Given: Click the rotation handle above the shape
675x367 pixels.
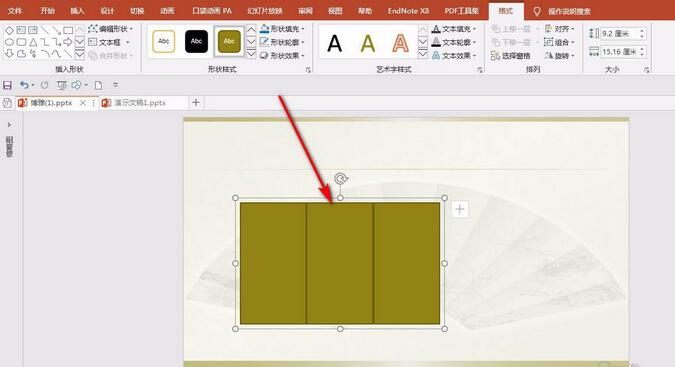Looking at the screenshot, I should click(341, 179).
